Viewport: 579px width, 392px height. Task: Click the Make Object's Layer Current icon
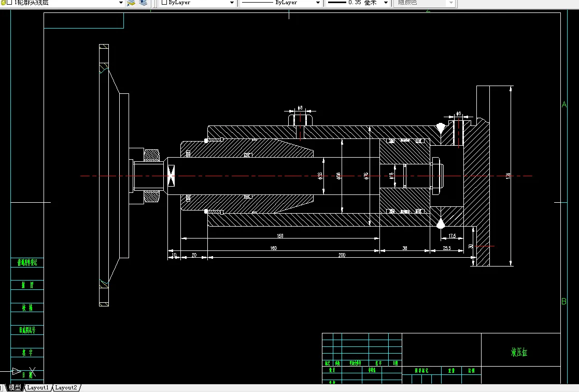tap(131, 3)
